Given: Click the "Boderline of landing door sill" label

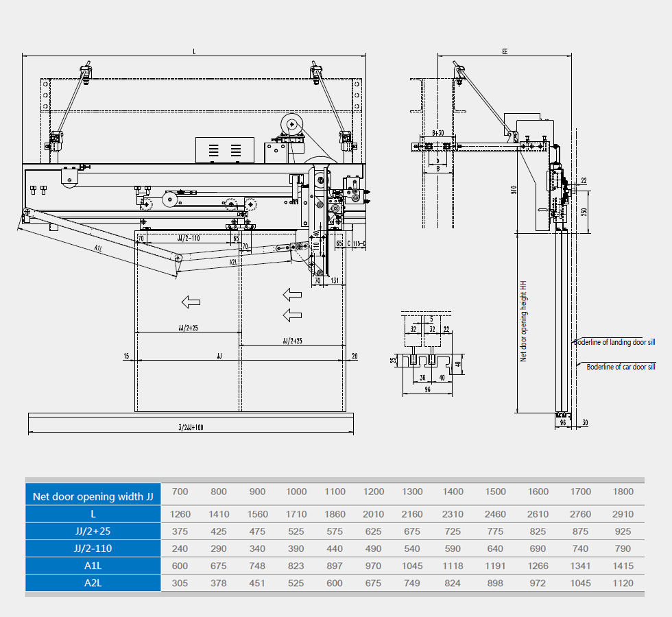Looking at the screenshot, I should [614, 342].
